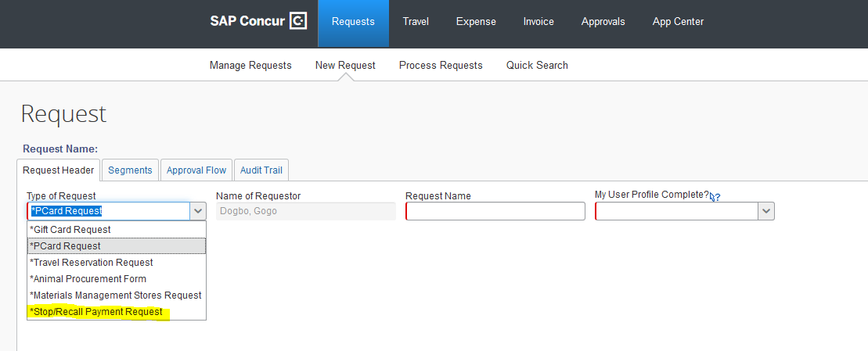Open the Approvals top menu

click(x=603, y=22)
